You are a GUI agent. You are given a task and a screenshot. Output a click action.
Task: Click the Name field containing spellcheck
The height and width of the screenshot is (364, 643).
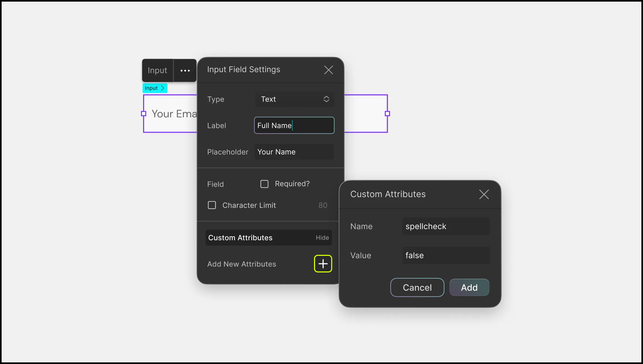[x=446, y=226]
